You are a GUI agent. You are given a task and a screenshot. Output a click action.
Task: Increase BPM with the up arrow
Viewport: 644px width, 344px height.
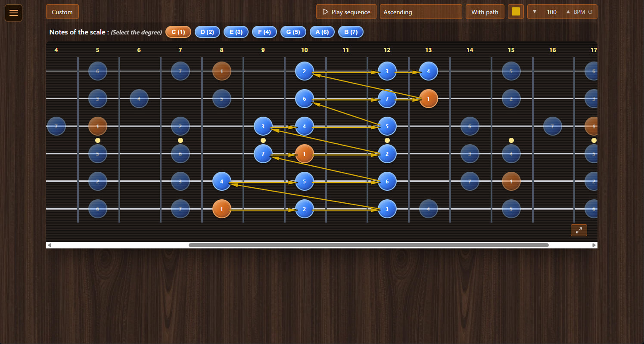(568, 12)
